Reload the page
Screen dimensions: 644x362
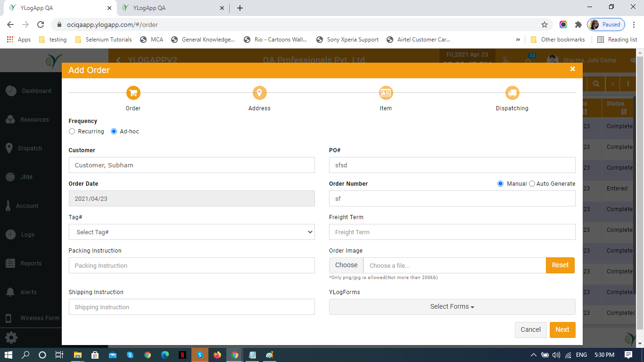tap(41, 25)
